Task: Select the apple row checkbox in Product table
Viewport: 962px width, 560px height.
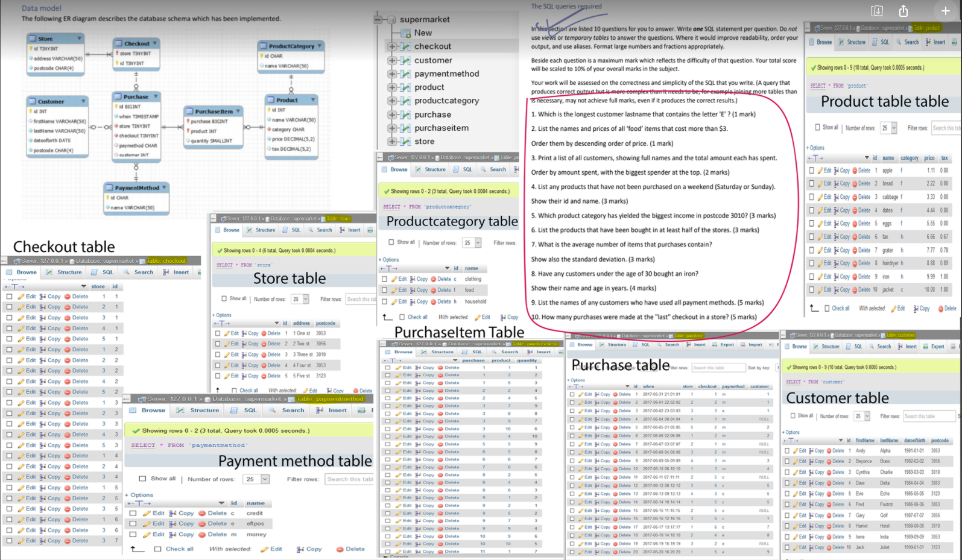Action: click(812, 171)
